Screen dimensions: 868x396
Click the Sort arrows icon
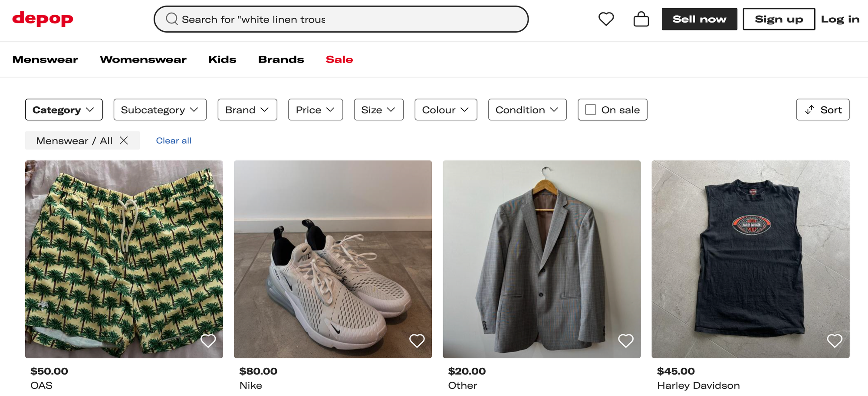(809, 110)
